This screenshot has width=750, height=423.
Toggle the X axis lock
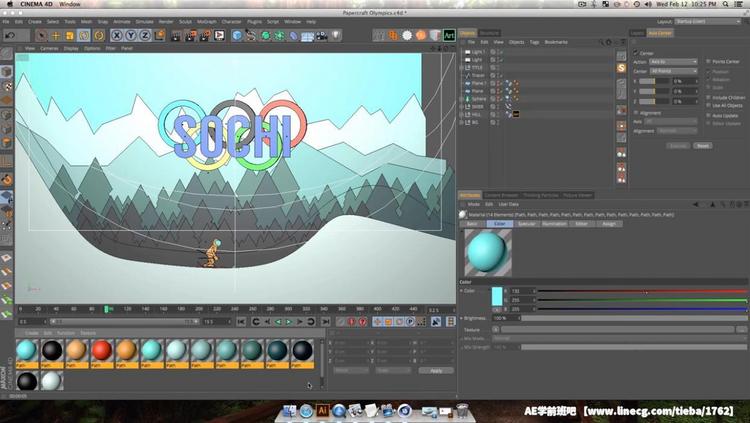[116, 35]
